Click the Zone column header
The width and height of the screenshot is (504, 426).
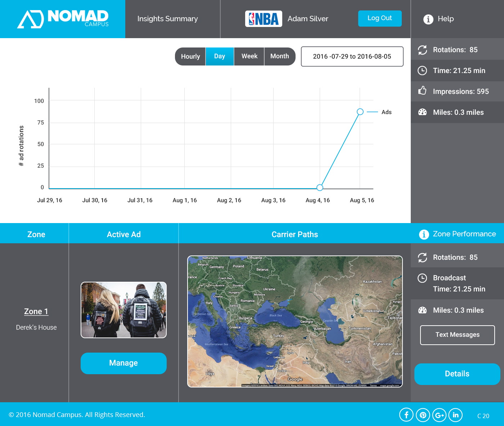(x=36, y=235)
